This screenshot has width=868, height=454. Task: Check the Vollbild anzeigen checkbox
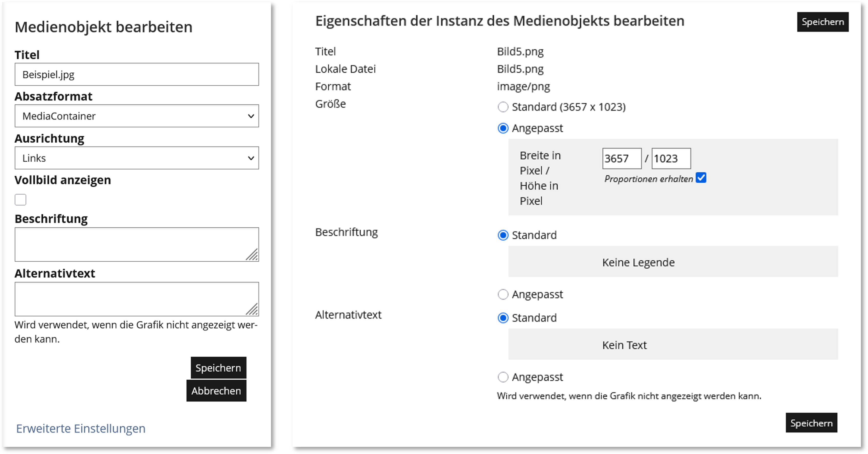point(21,200)
